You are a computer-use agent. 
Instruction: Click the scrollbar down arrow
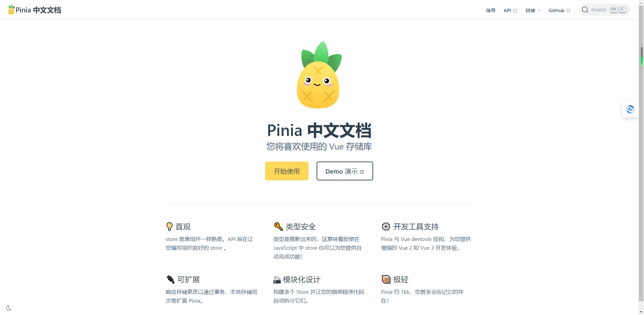[641, 312]
